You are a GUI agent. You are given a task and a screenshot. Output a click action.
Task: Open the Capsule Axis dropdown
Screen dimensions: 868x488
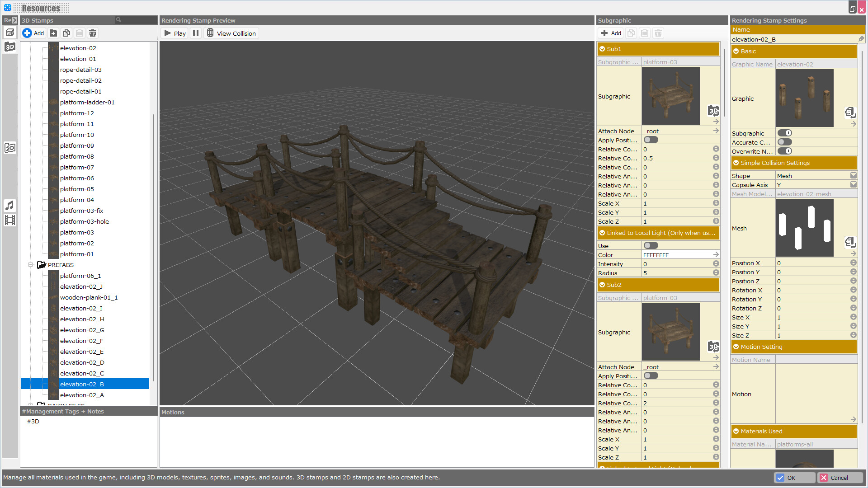coord(853,184)
